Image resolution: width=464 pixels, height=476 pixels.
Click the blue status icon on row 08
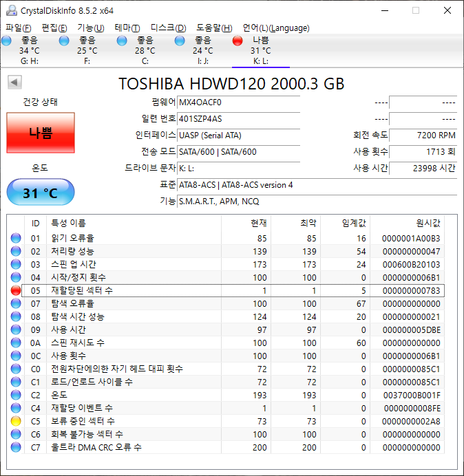click(x=16, y=316)
